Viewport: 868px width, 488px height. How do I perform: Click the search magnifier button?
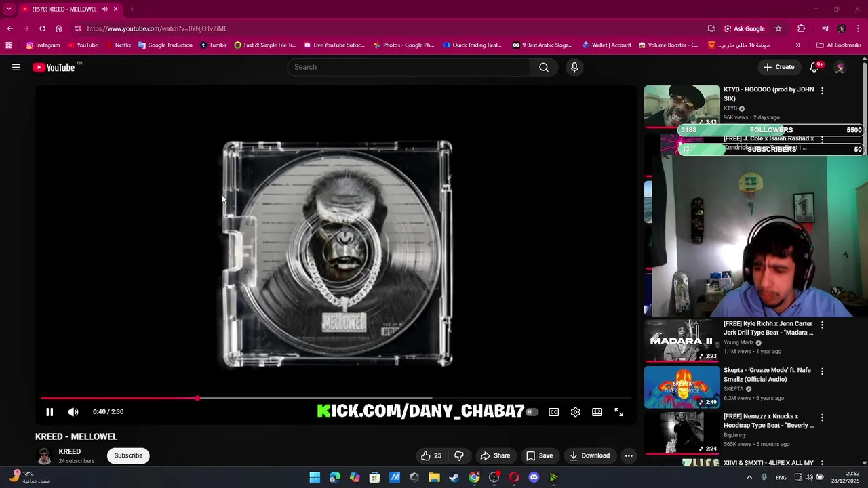click(544, 67)
